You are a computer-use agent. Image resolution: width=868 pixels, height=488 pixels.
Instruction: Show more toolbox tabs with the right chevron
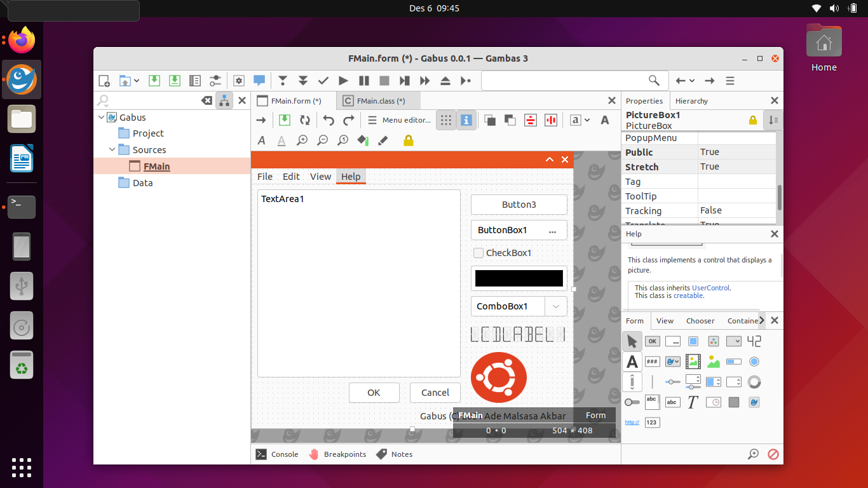(x=763, y=321)
